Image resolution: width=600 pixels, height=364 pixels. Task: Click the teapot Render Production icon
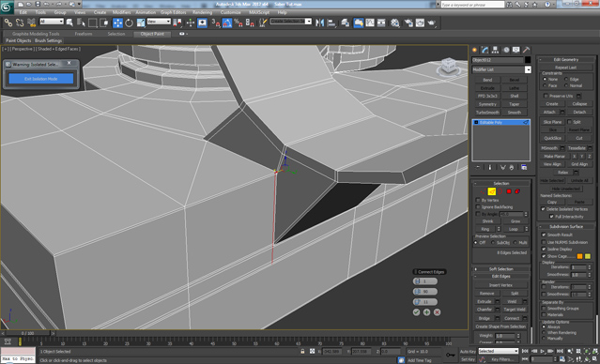click(432, 23)
